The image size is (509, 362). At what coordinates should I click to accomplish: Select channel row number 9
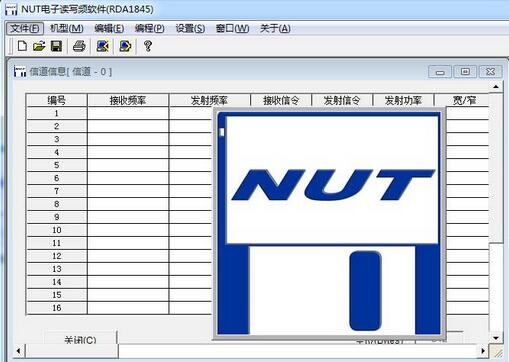point(56,217)
